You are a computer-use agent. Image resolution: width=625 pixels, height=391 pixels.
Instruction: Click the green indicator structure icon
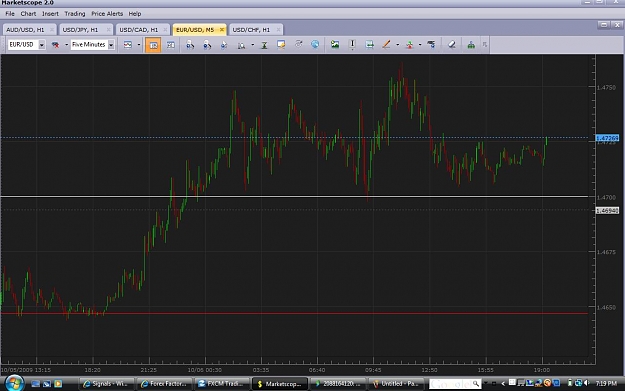[x=471, y=45]
